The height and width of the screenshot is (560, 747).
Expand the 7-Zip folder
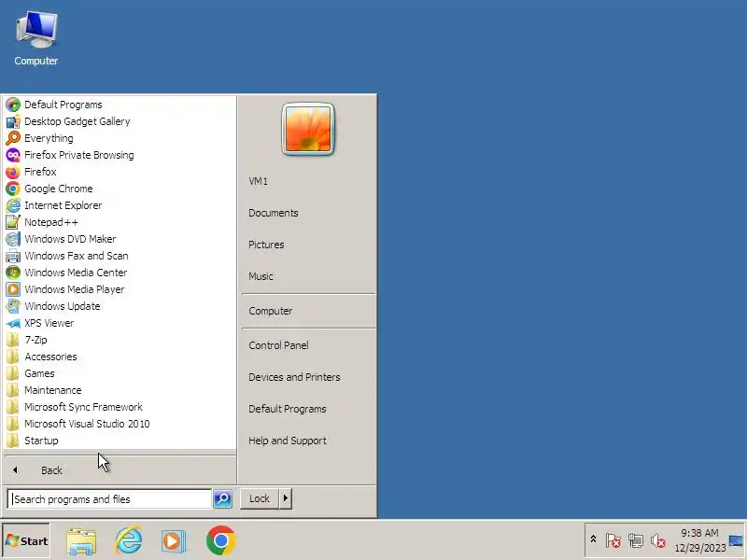(120, 340)
